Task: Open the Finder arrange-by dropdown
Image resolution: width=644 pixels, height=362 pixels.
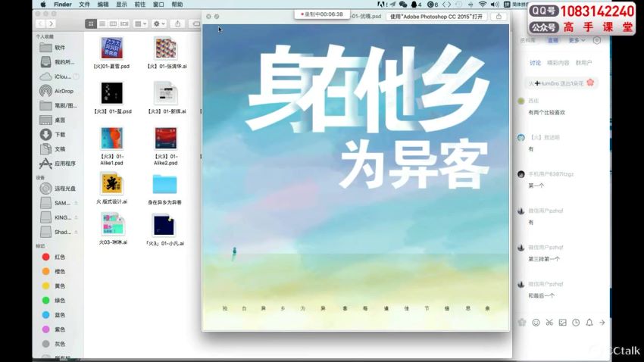Action: click(x=140, y=23)
